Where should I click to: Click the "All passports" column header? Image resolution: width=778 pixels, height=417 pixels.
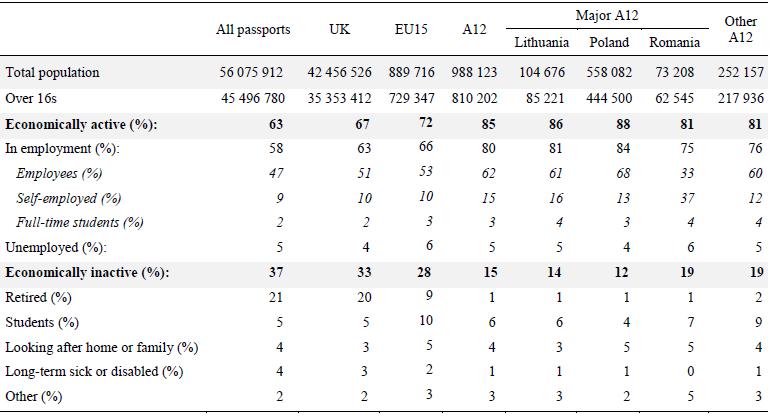pos(253,30)
